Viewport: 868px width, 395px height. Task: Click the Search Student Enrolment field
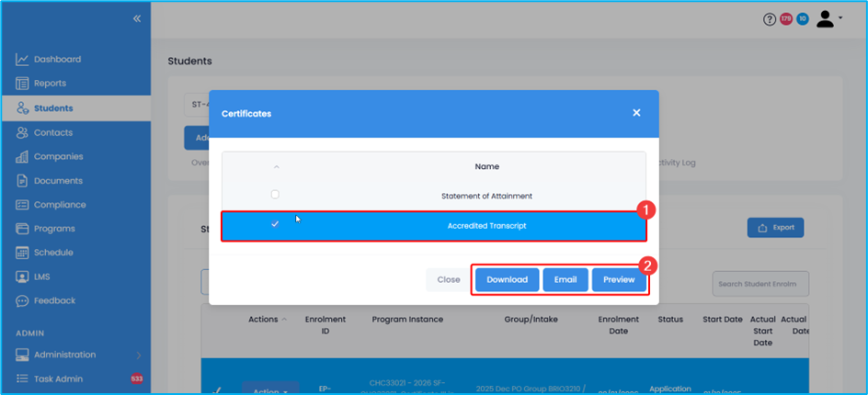(759, 284)
